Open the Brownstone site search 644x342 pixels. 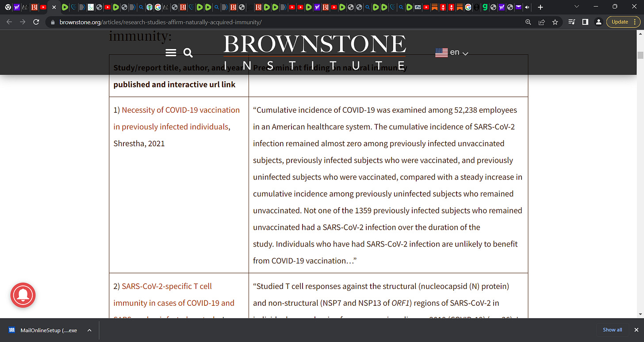[x=188, y=53]
